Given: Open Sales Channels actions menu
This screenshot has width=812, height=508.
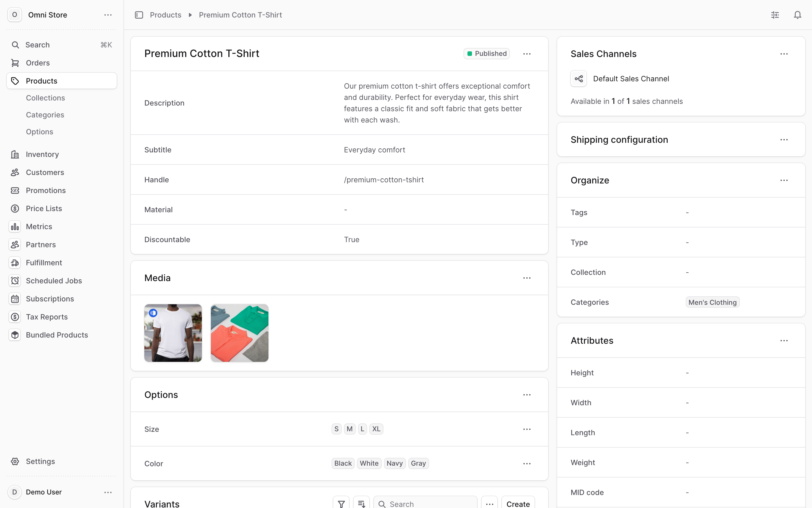Looking at the screenshot, I should point(784,54).
